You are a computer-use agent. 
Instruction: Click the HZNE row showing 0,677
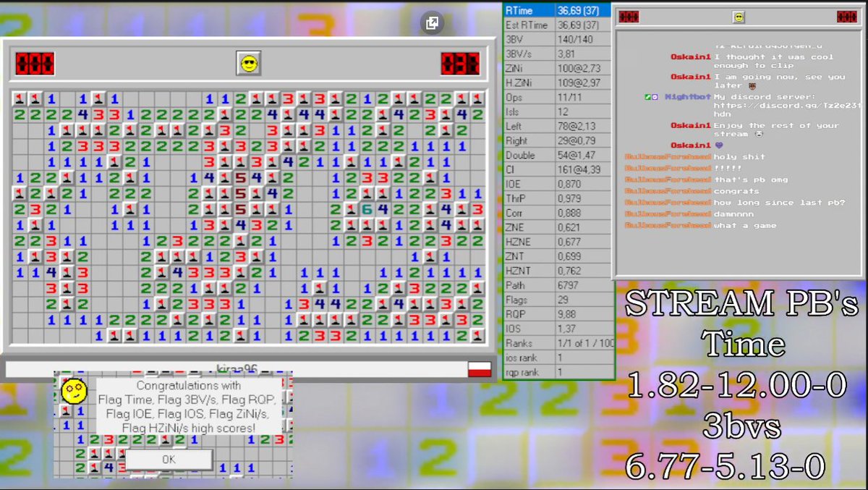pos(558,242)
